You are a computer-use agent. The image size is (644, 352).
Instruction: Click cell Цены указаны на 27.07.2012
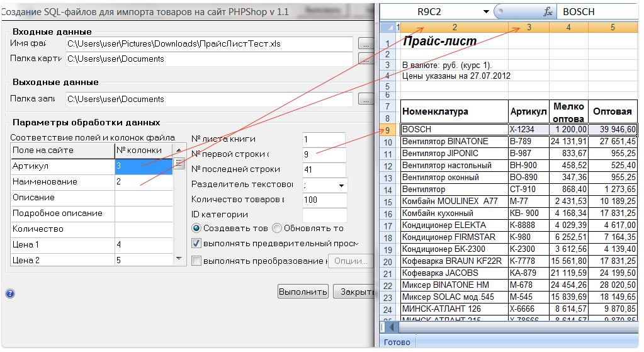456,76
